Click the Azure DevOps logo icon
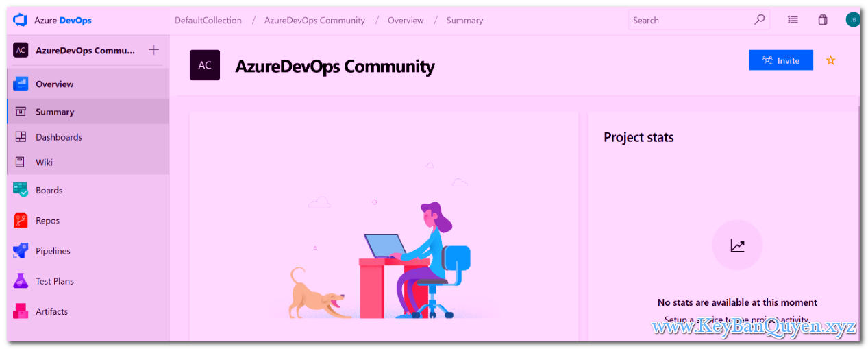 pos(20,20)
